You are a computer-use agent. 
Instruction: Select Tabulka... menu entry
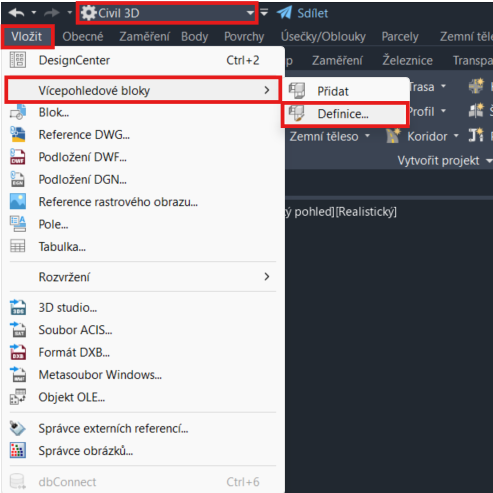(143, 247)
